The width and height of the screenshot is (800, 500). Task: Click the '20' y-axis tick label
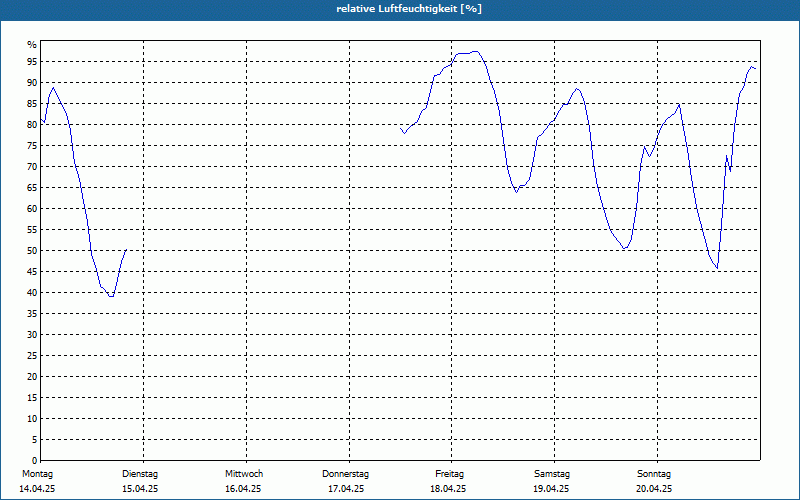pyautogui.click(x=32, y=377)
